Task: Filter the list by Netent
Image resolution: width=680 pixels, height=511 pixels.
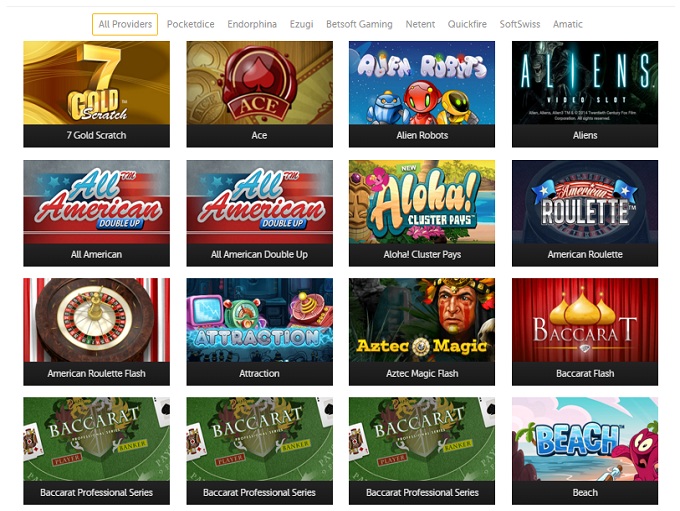Action: (x=420, y=24)
